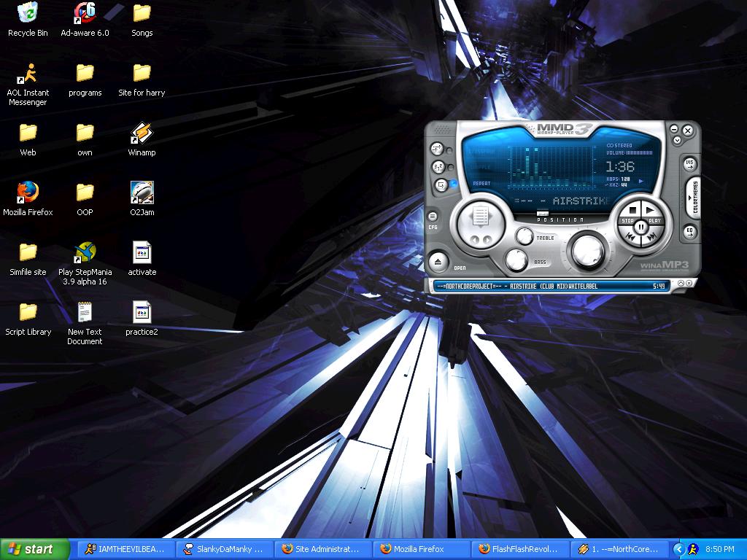The width and height of the screenshot is (747, 560).
Task: Switch to the IAMTHEEVILBEA... taskbar window
Action: tap(126, 549)
